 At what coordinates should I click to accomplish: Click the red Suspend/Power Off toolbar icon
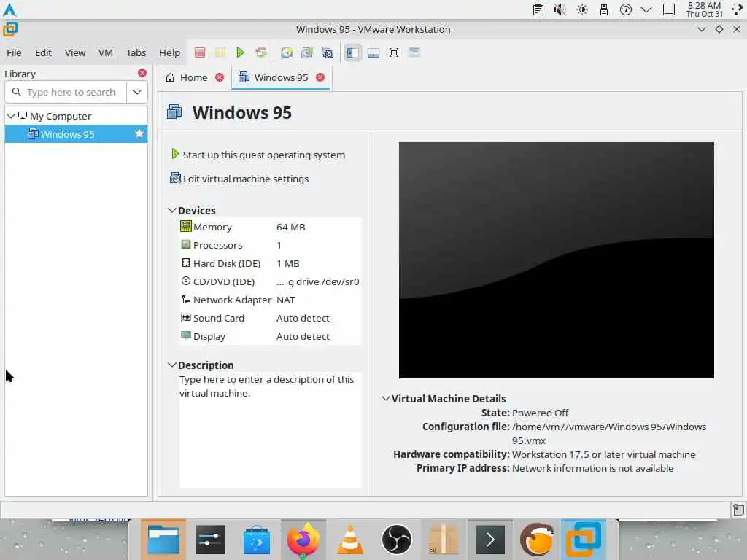tap(200, 52)
